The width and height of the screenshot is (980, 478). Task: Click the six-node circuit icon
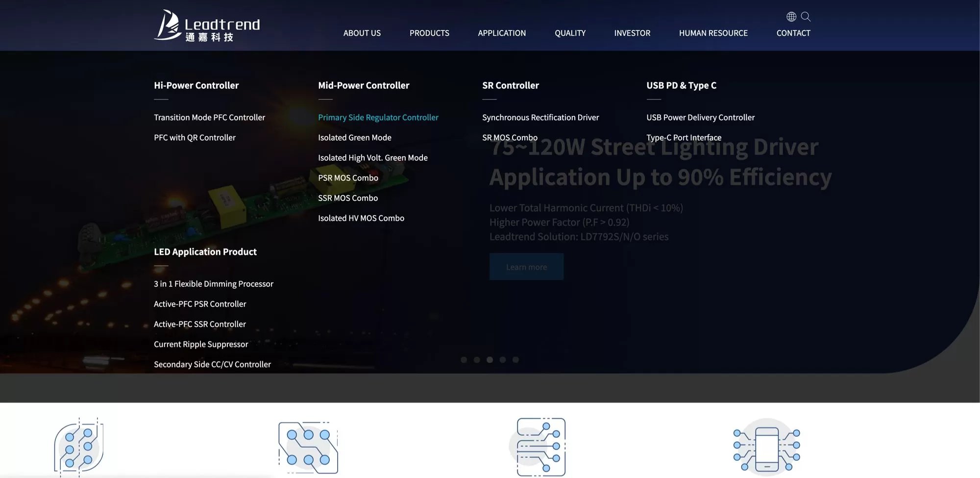308,447
